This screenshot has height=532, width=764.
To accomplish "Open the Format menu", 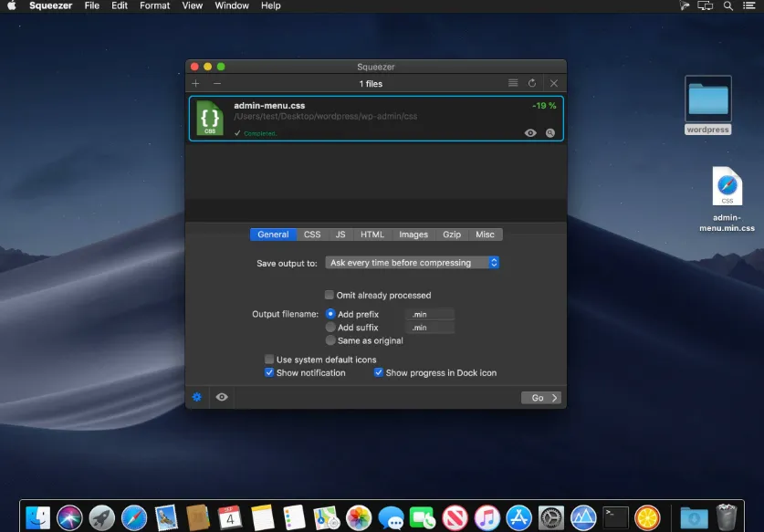I will point(155,5).
